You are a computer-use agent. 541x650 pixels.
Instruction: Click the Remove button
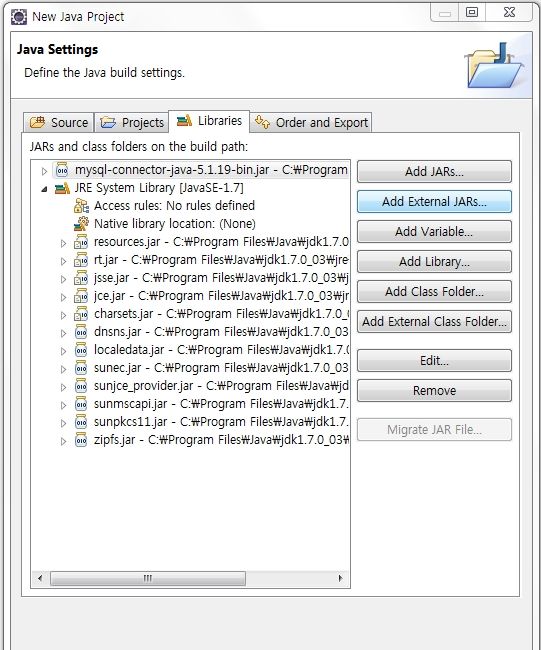[x=434, y=390]
